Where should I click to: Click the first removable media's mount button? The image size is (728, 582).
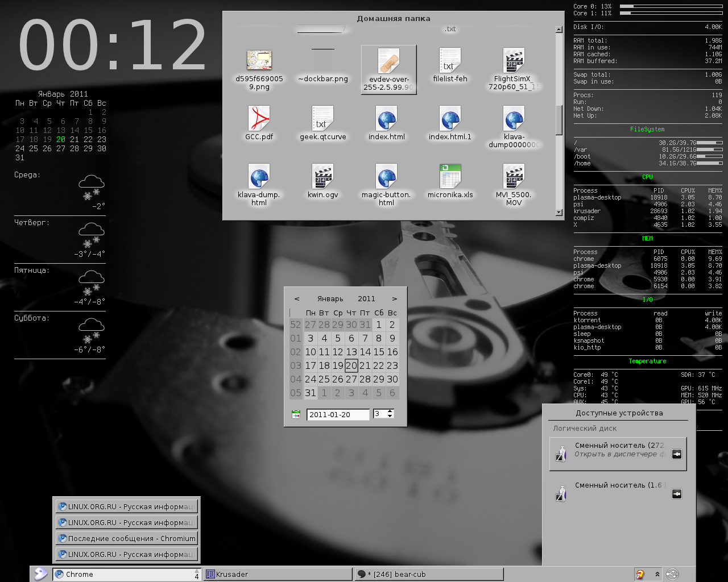(677, 454)
